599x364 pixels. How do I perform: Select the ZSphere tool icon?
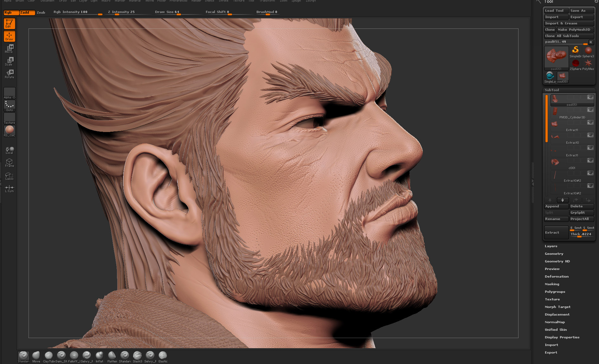pyautogui.click(x=576, y=65)
